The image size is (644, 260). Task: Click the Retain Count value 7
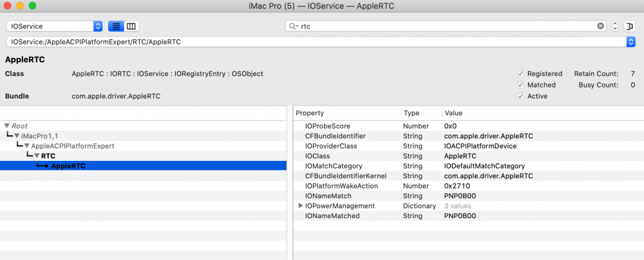point(633,74)
